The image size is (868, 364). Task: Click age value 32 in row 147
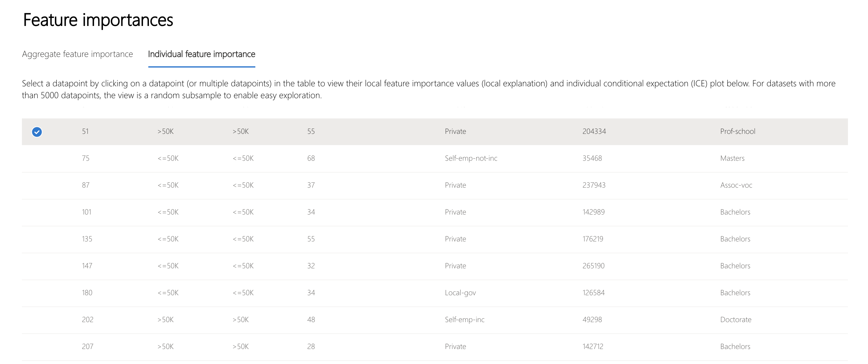click(x=311, y=266)
